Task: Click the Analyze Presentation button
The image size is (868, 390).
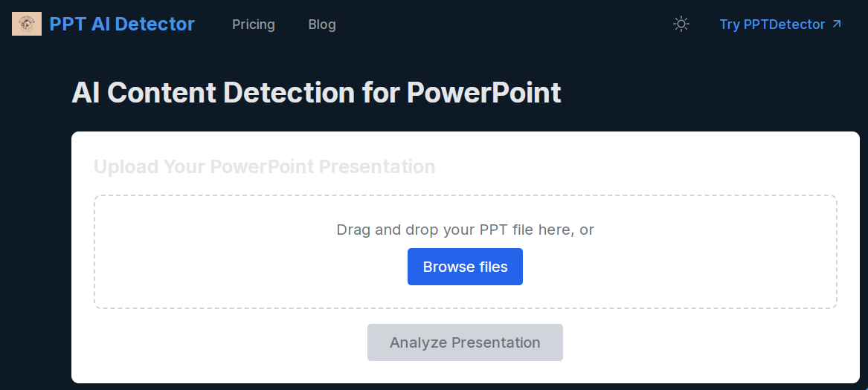Action: [465, 342]
